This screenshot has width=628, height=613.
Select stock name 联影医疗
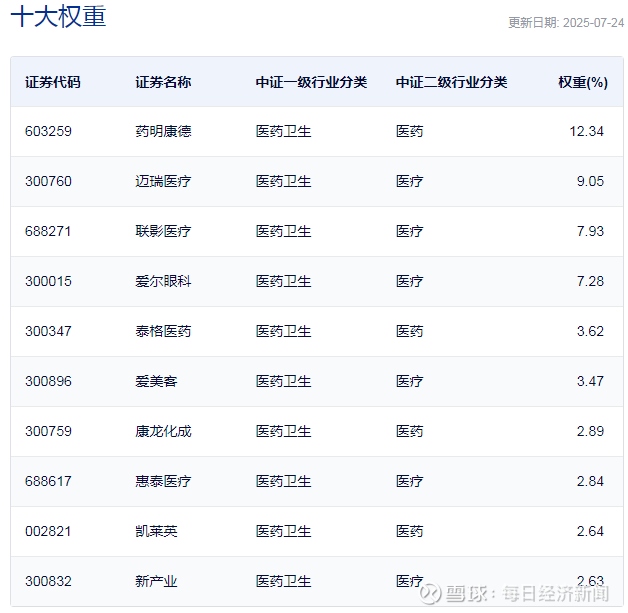(163, 231)
